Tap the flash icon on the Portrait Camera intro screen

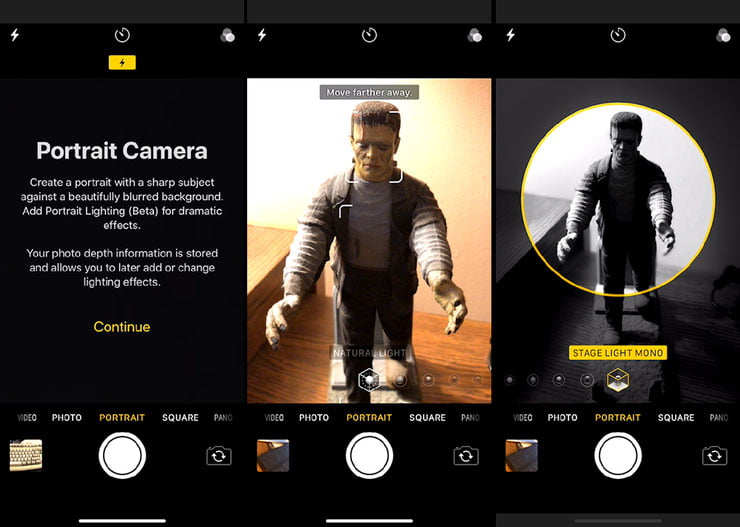click(x=15, y=35)
